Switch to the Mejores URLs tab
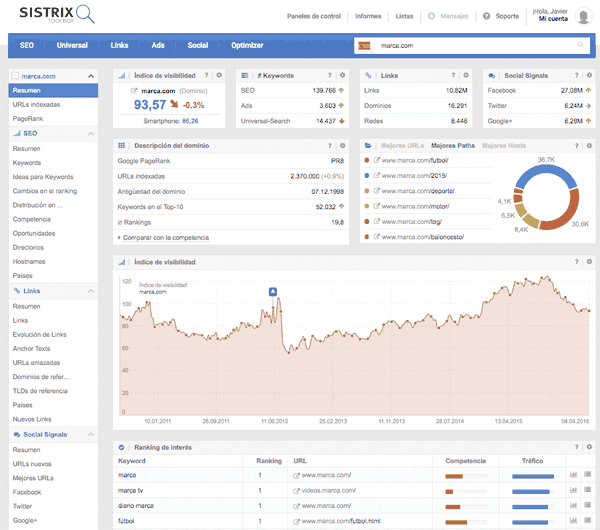Viewport: 600px width, 530px height. pyautogui.click(x=404, y=145)
